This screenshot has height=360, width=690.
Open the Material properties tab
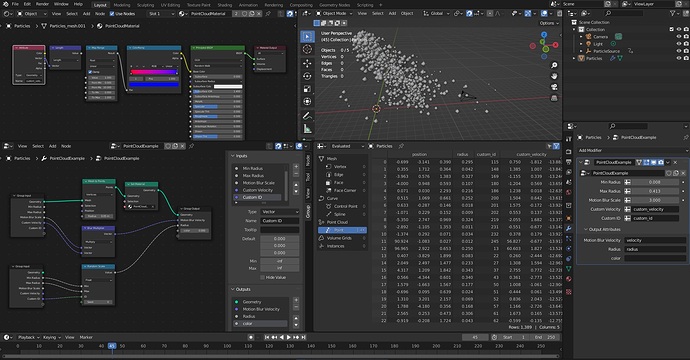[x=569, y=279]
